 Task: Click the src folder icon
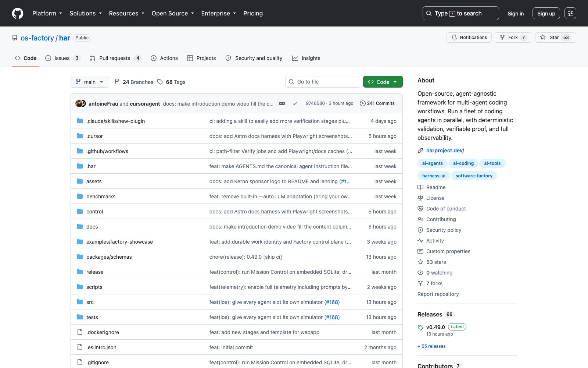pos(80,302)
